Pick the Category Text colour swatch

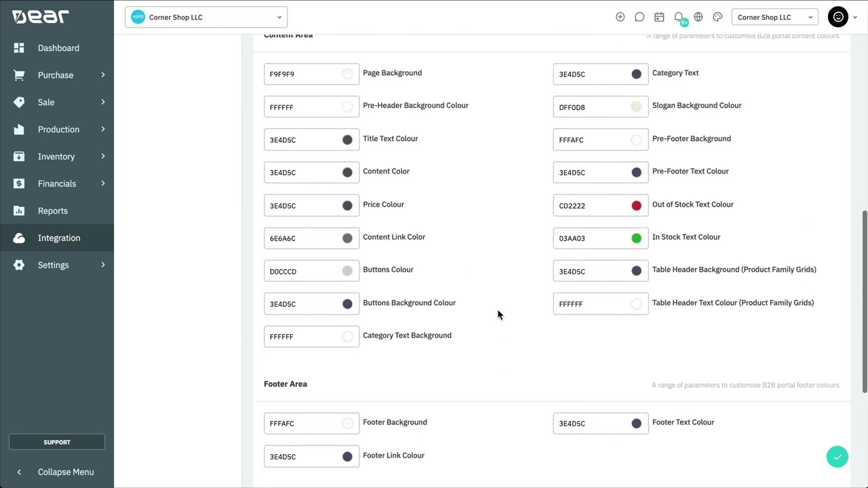[x=636, y=74]
